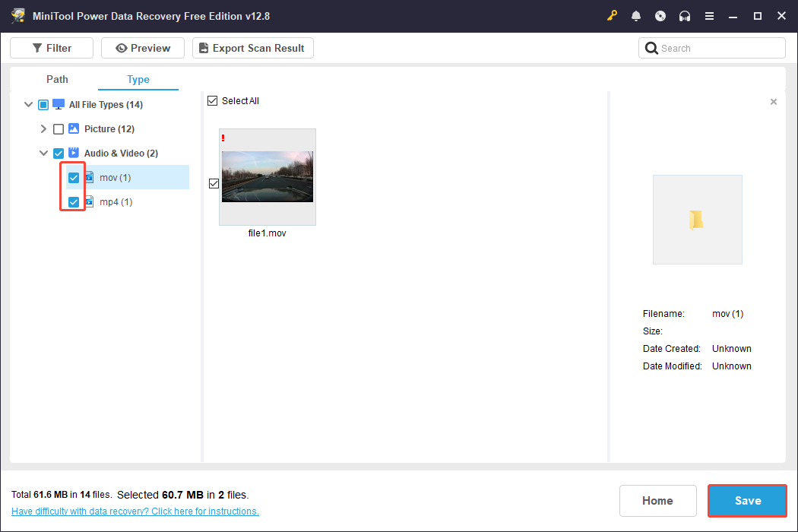798x532 pixels.
Task: Collapse the All File Types node
Action: [28, 104]
